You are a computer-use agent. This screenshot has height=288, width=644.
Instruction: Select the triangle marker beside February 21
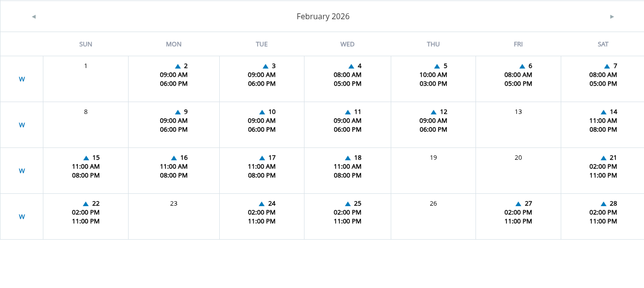point(603,157)
